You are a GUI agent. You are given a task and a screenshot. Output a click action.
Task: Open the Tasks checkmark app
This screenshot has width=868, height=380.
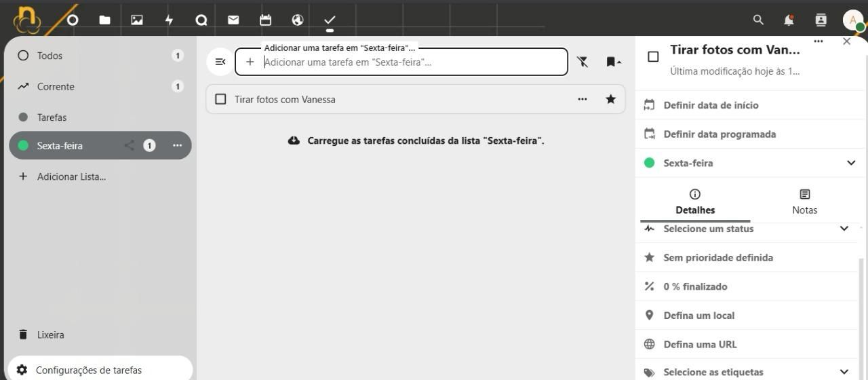pos(330,20)
